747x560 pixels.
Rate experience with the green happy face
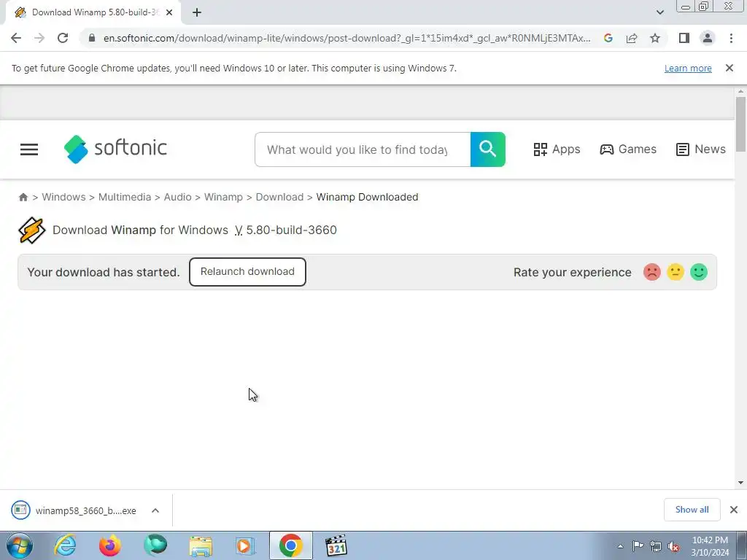point(699,273)
